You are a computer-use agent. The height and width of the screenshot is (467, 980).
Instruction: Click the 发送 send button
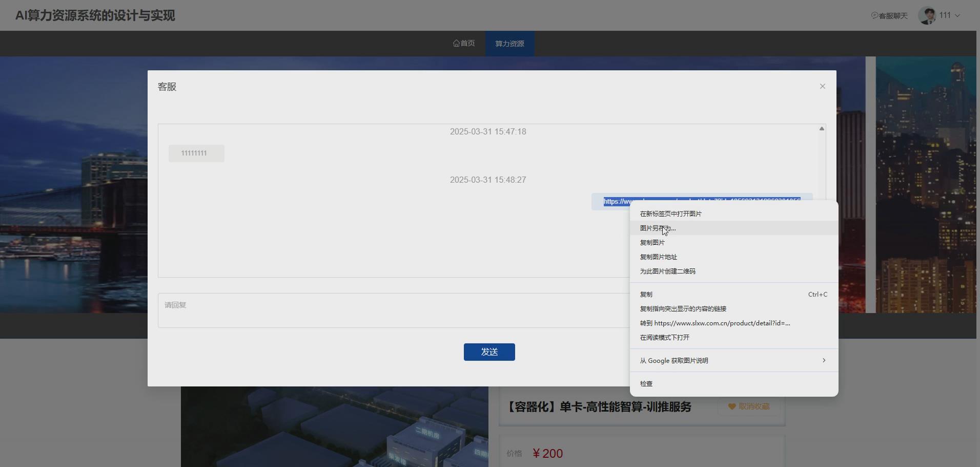[488, 352]
